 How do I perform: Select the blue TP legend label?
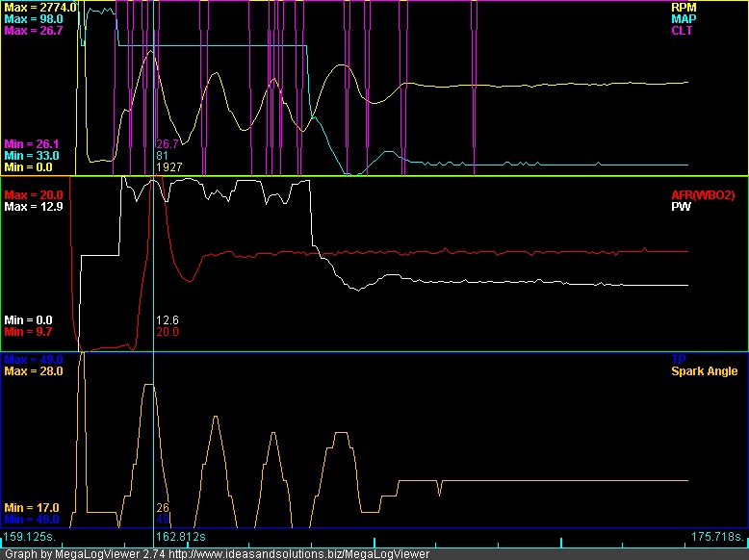[731, 359]
